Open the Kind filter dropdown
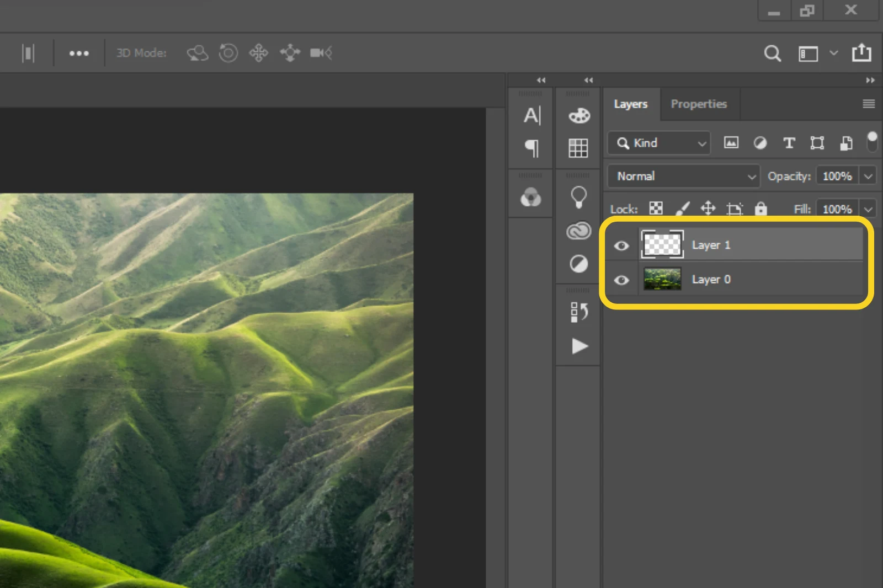Viewport: 883px width, 588px height. tap(658, 143)
